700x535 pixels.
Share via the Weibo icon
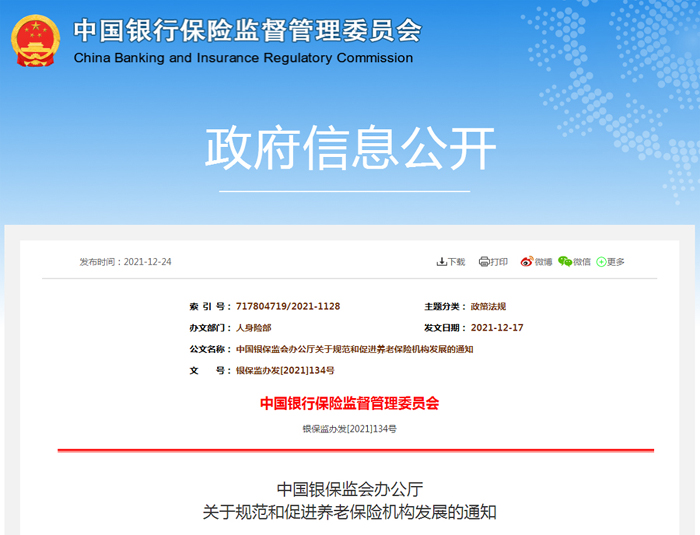pos(527,261)
